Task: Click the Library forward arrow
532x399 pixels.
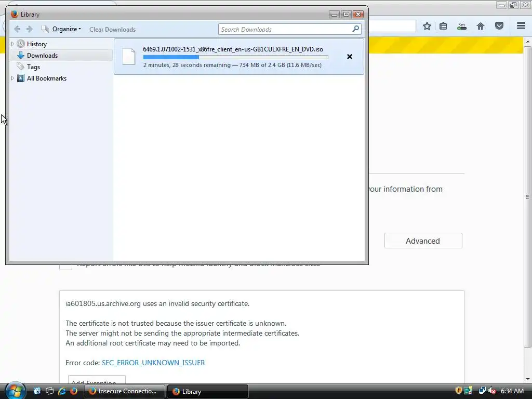Action: click(30, 29)
